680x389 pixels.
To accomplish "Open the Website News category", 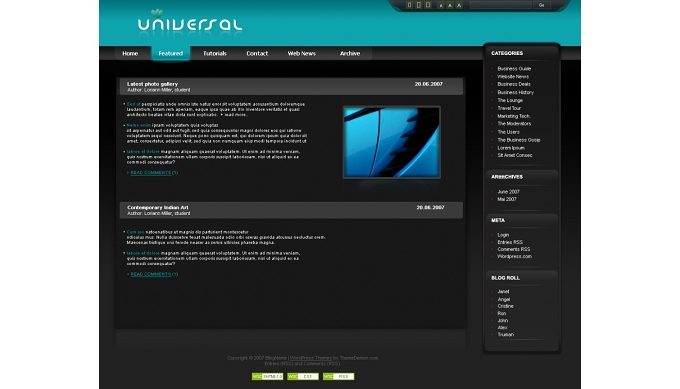I will click(x=513, y=76).
